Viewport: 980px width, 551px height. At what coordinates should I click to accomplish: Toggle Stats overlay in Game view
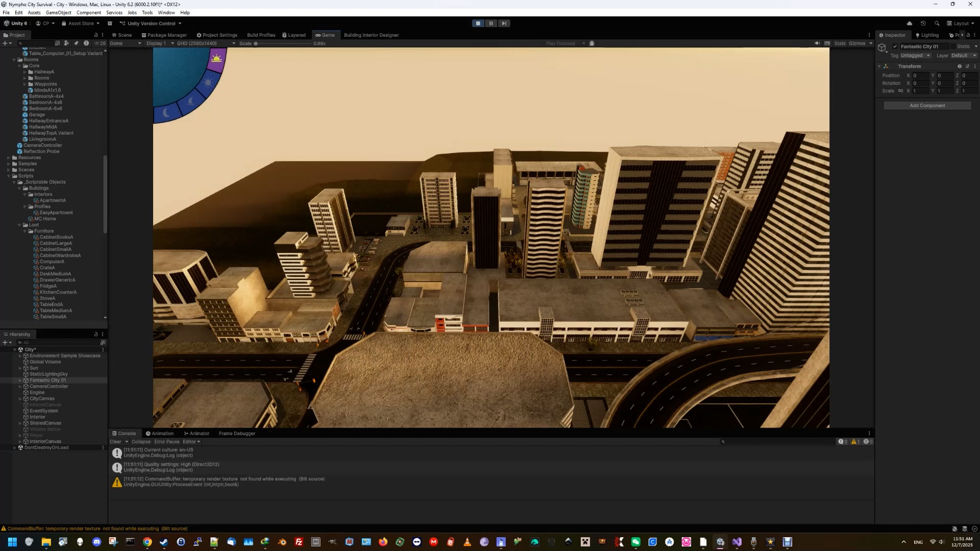click(840, 43)
